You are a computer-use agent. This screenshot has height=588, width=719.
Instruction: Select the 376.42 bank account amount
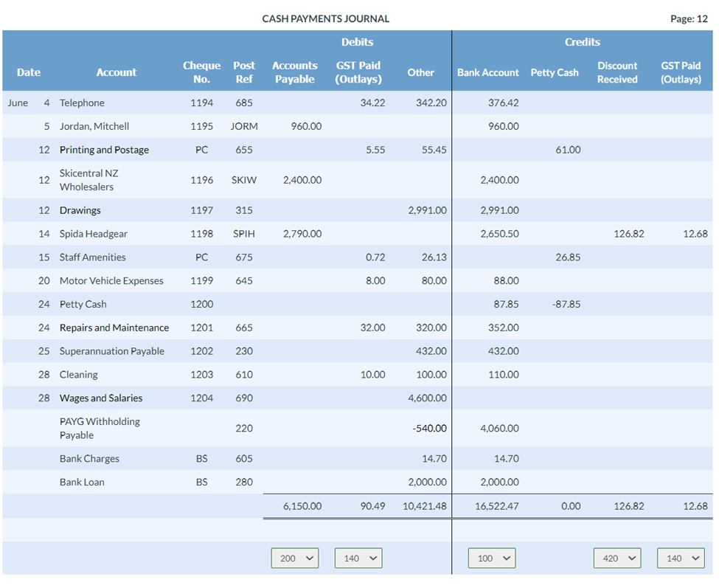(x=504, y=103)
